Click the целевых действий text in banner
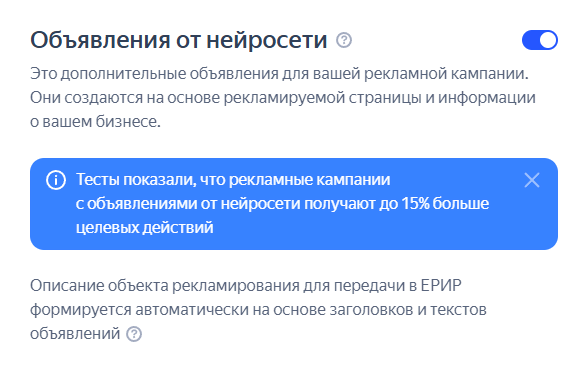587x367 pixels. click(x=145, y=228)
